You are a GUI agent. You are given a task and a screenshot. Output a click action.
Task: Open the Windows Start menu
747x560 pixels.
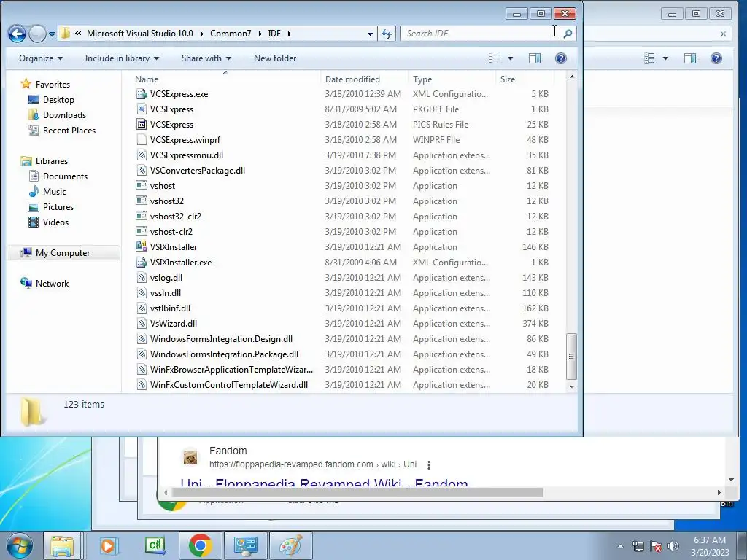(x=18, y=545)
